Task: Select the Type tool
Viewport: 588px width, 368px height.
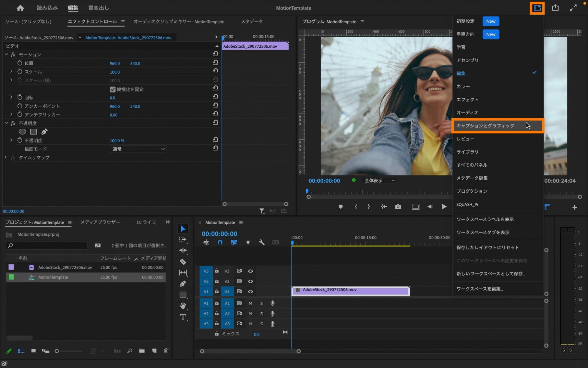Action: [x=183, y=317]
